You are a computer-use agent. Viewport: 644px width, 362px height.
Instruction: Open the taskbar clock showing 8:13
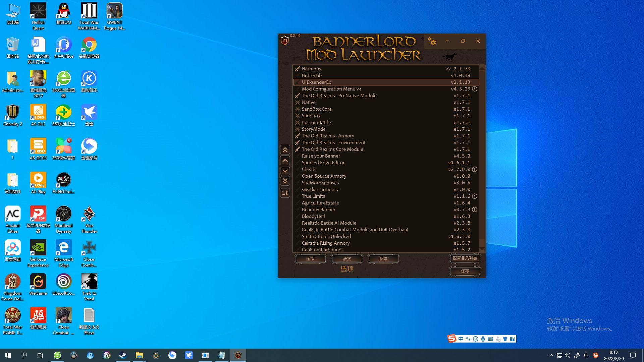tap(614, 355)
